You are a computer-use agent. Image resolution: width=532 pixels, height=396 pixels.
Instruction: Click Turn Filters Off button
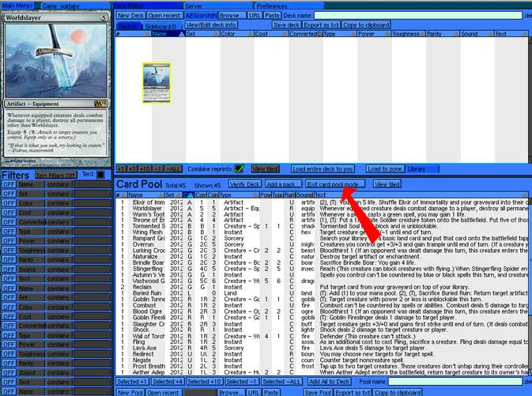tap(55, 175)
